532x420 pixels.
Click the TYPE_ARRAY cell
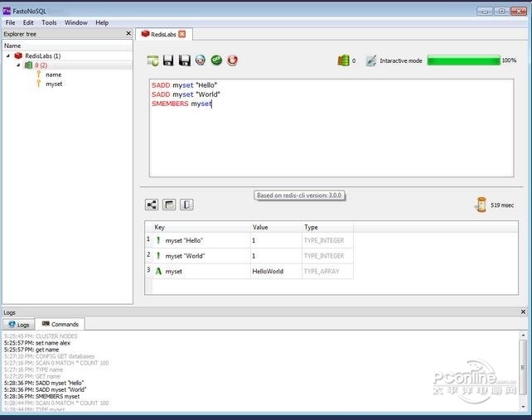(x=328, y=271)
